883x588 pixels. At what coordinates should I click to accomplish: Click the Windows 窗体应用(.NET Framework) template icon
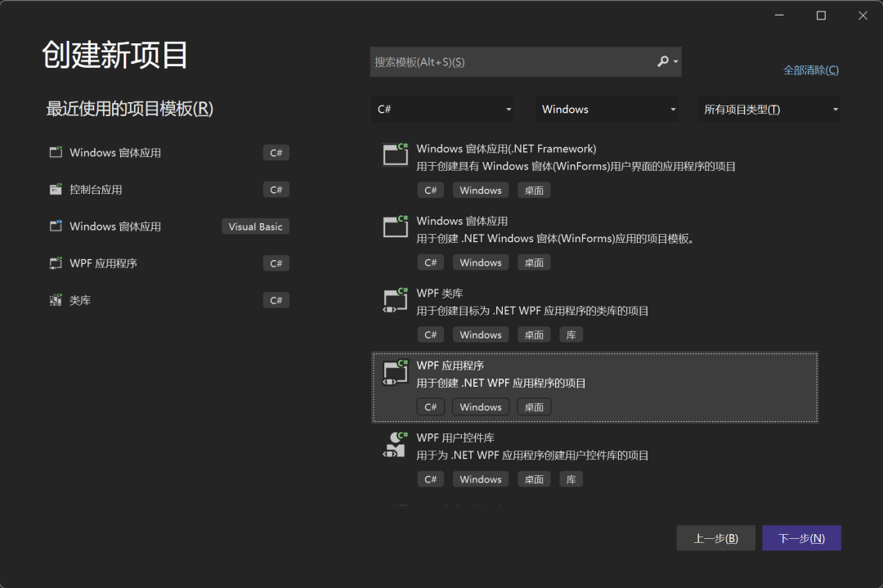[395, 155]
